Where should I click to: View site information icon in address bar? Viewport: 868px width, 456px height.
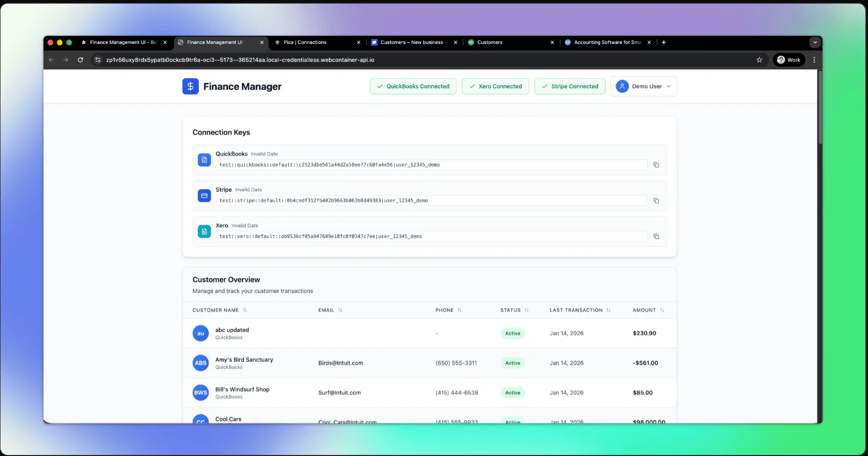[x=98, y=60]
